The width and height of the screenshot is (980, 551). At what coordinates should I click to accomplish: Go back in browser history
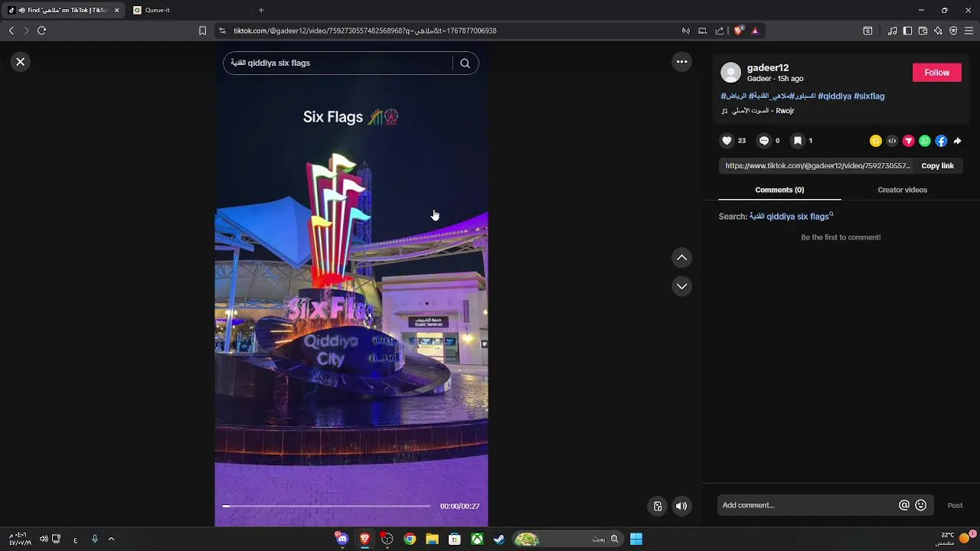11,31
